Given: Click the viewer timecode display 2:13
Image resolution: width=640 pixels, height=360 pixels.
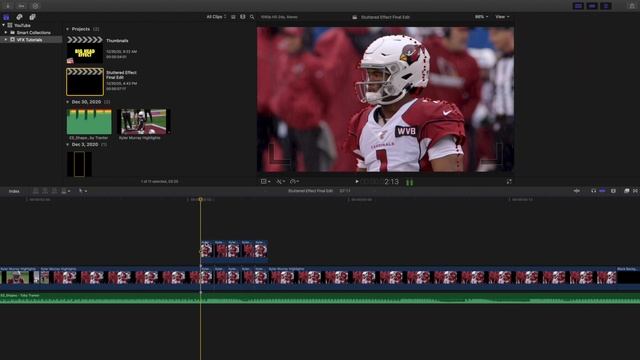Looking at the screenshot, I should coord(391,182).
